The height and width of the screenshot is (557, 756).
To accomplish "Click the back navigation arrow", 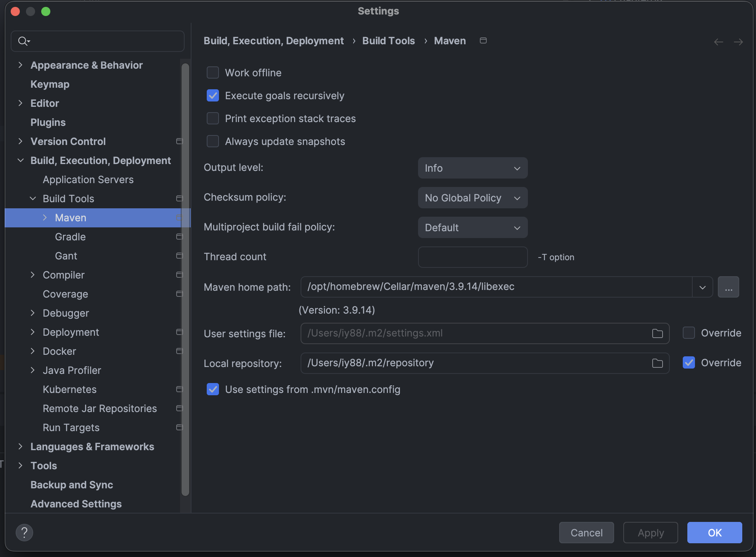I will [x=718, y=42].
